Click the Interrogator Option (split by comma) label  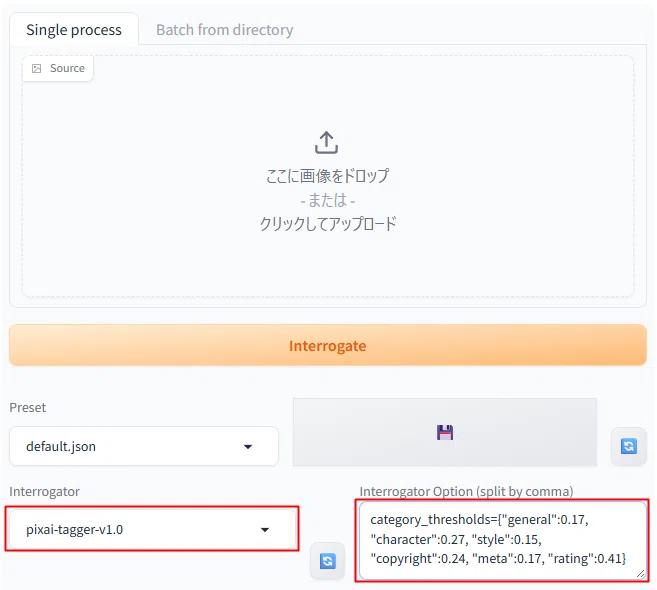466,491
